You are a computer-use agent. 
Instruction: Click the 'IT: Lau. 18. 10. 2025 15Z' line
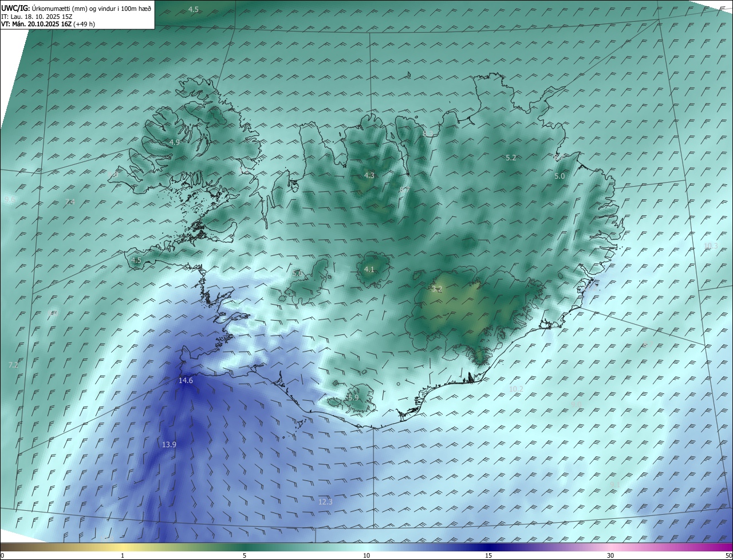point(37,17)
